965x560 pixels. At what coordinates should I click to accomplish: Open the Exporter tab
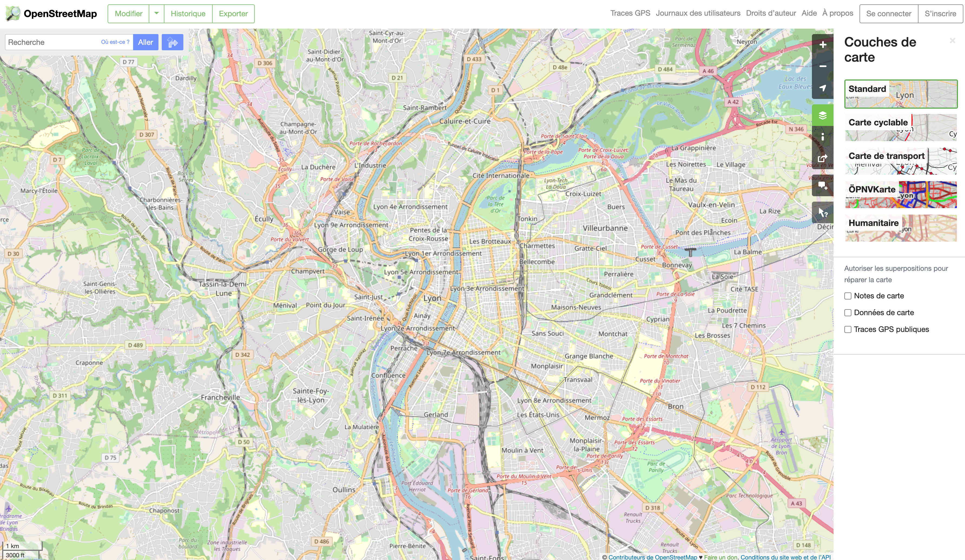pos(233,14)
